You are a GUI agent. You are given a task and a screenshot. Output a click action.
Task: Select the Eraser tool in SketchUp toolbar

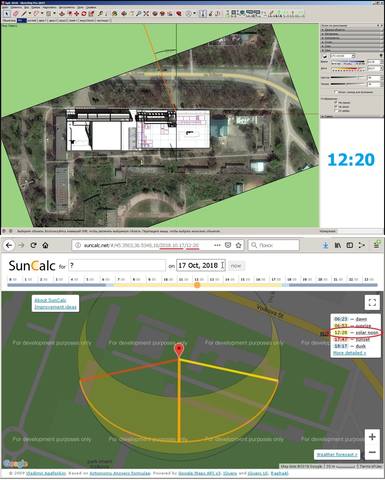pyautogui.click(x=15, y=14)
